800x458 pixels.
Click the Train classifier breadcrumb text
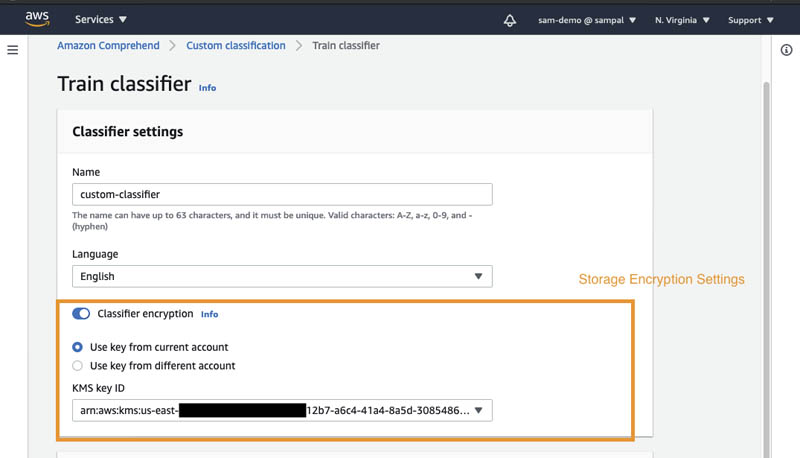(346, 45)
